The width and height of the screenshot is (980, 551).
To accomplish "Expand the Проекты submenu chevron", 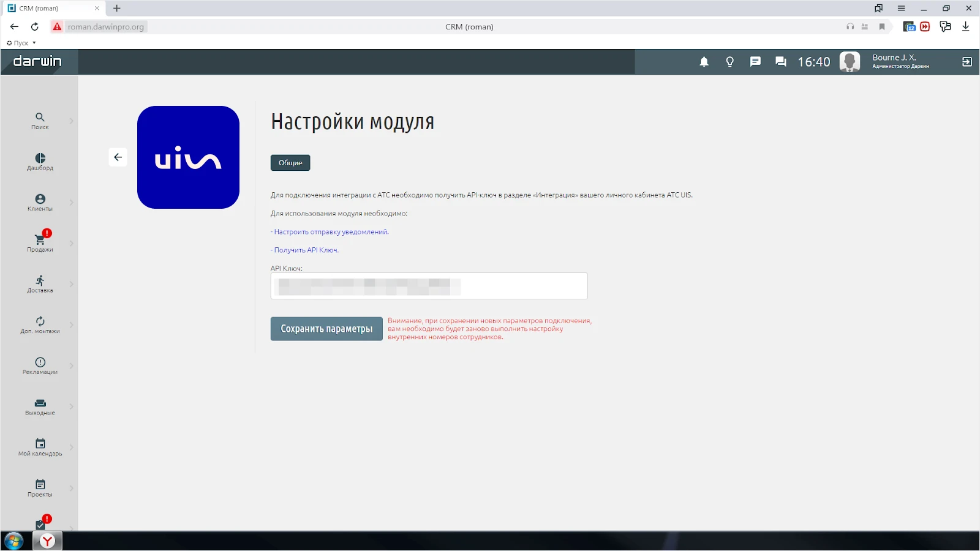I will (x=71, y=489).
